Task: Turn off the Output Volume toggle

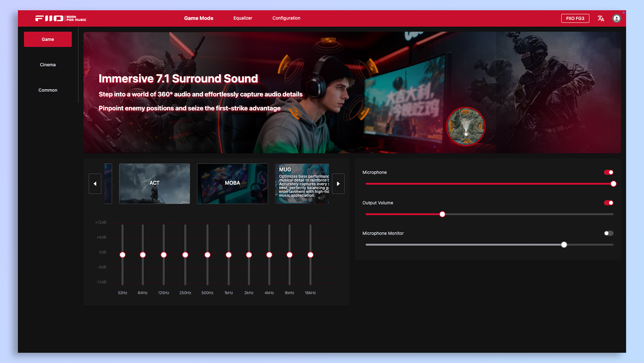Action: [609, 203]
